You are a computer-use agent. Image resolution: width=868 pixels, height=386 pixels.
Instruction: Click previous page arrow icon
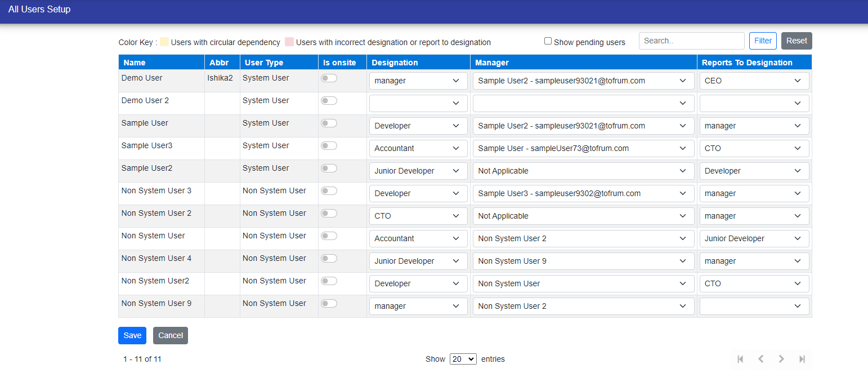760,359
